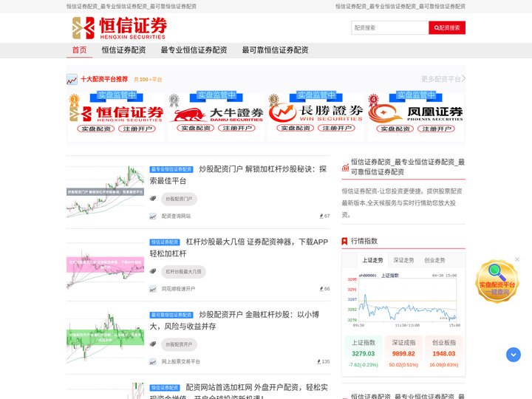The height and width of the screenshot is (399, 532).
Task: Click the 炒股配资门户 tag pill
Action: pyautogui.click(x=179, y=199)
